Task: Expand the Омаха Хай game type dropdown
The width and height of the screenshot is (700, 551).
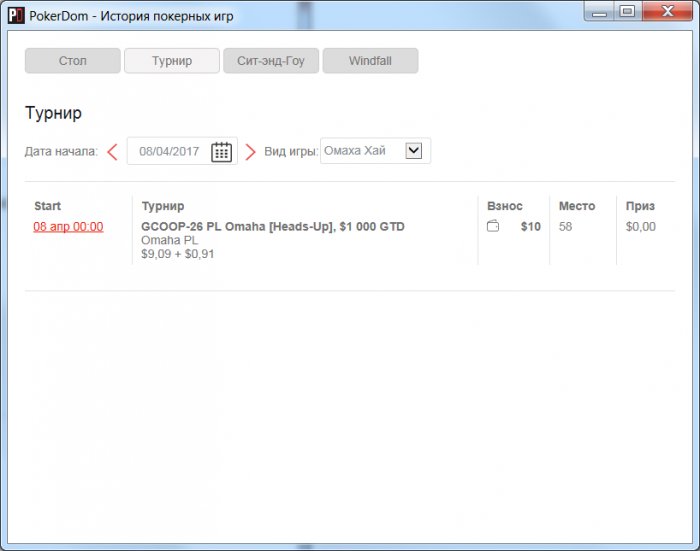Action: 413,150
